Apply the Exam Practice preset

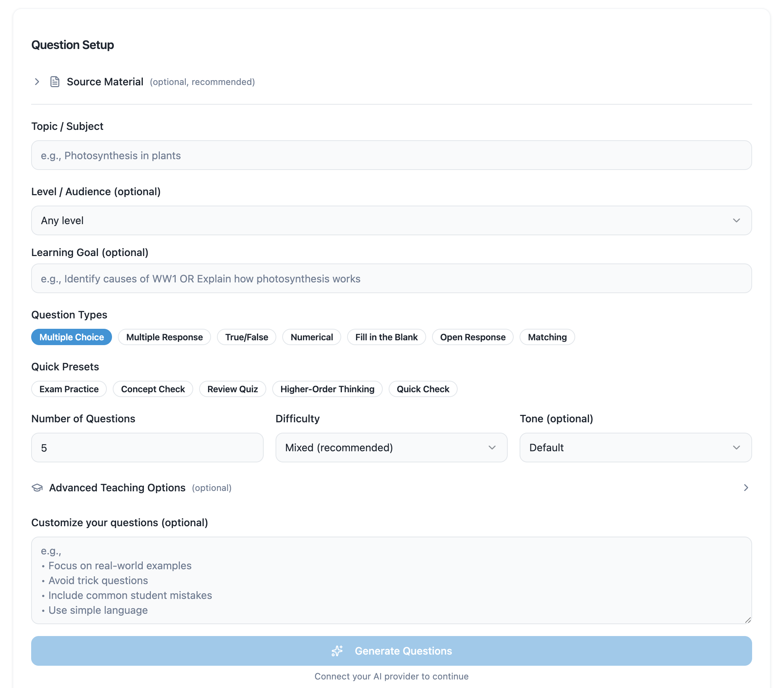[69, 389]
